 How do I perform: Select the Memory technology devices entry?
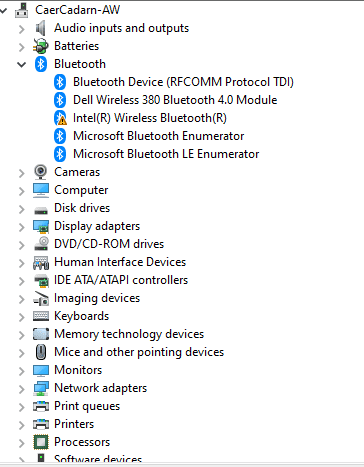(x=129, y=334)
